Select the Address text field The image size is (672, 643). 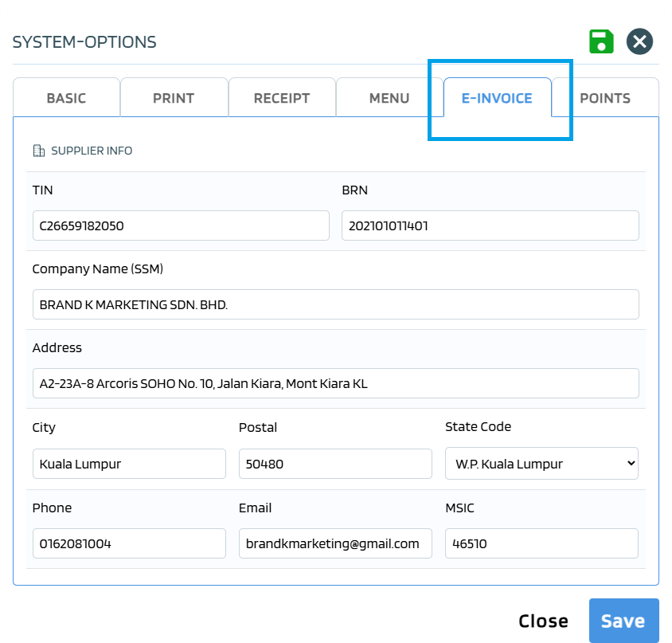point(335,383)
